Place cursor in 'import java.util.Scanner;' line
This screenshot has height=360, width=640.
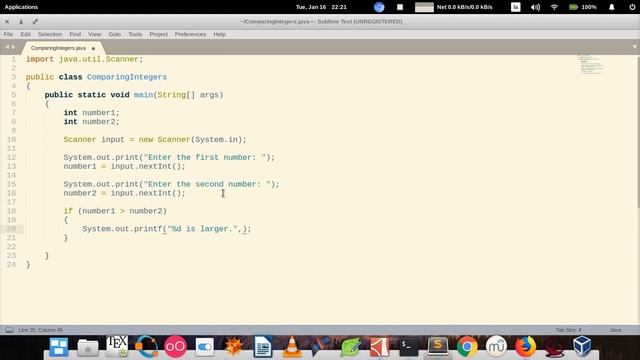pyautogui.click(x=84, y=59)
